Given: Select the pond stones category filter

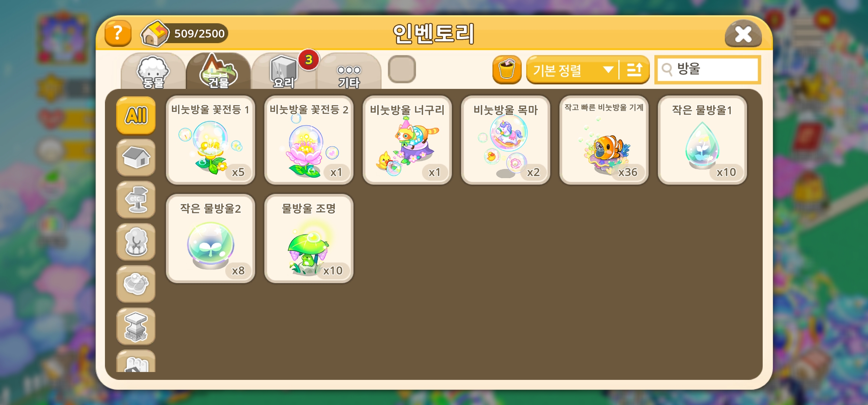Looking at the screenshot, I should tap(136, 284).
